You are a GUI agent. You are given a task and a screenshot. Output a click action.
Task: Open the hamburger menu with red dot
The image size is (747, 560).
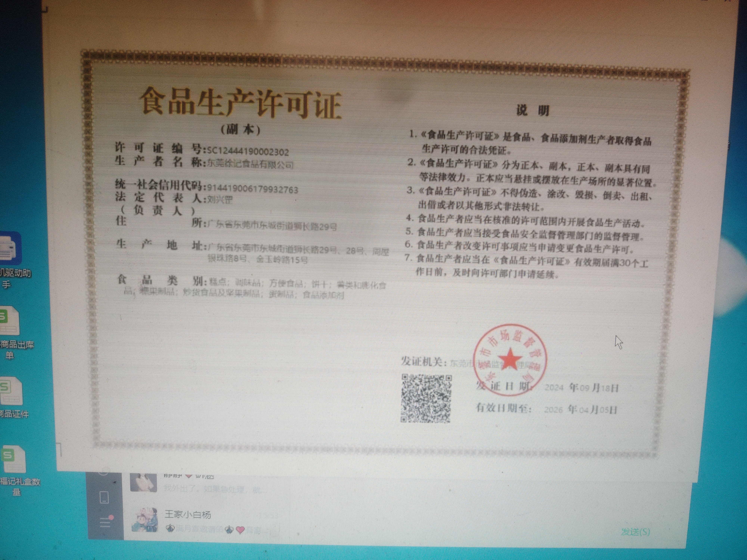point(106,522)
